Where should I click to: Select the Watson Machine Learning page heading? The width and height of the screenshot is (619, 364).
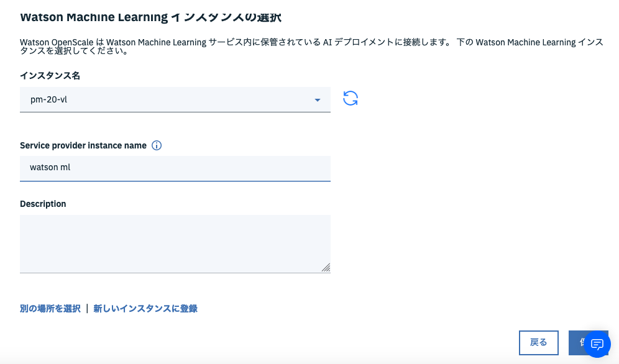pyautogui.click(x=151, y=17)
